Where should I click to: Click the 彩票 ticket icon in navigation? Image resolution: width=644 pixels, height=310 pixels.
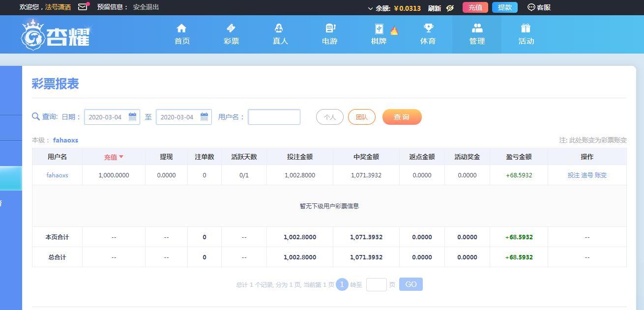(231, 28)
